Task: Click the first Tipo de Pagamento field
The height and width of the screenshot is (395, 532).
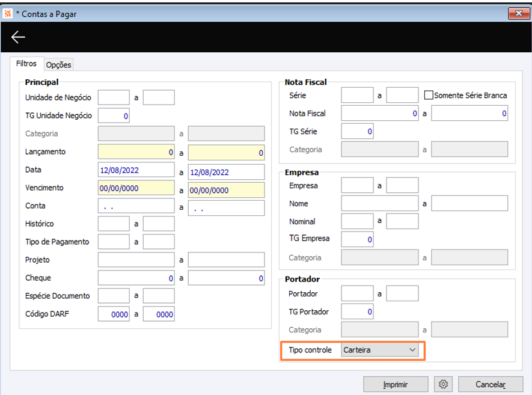Action: (114, 242)
